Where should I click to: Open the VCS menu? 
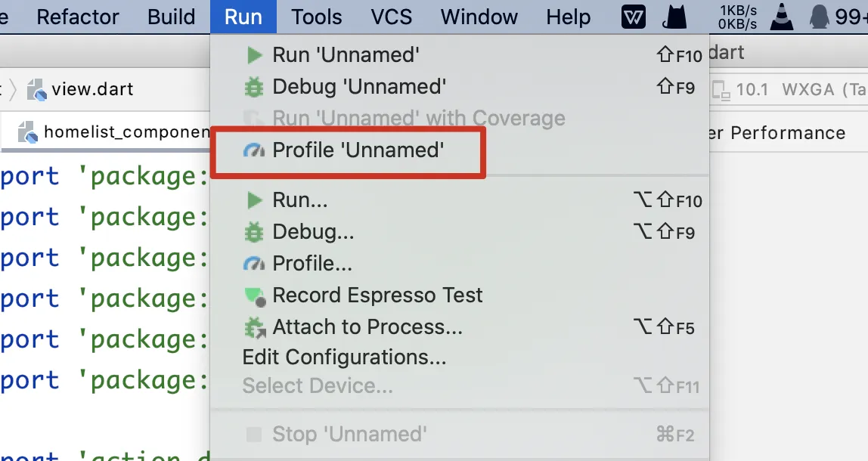coord(391,17)
